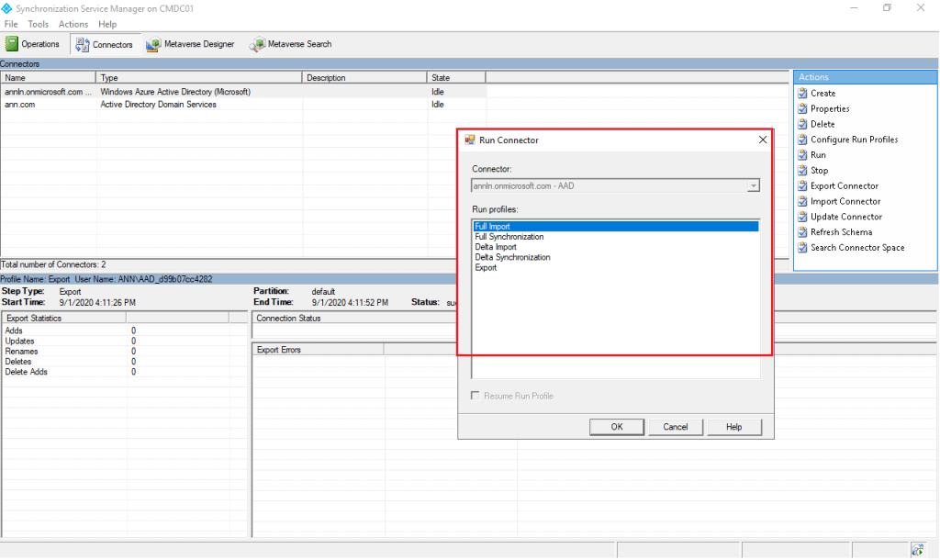
Task: Open the Help menu
Action: point(107,24)
